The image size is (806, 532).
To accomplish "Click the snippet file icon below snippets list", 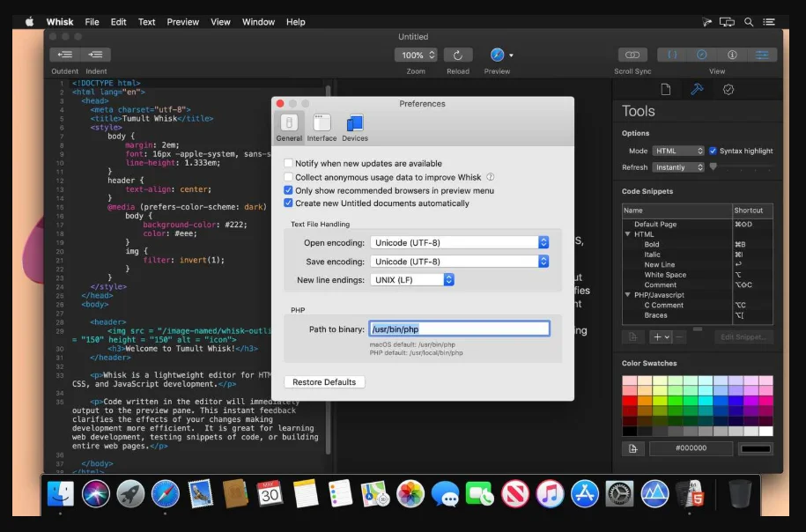I will [x=633, y=337].
